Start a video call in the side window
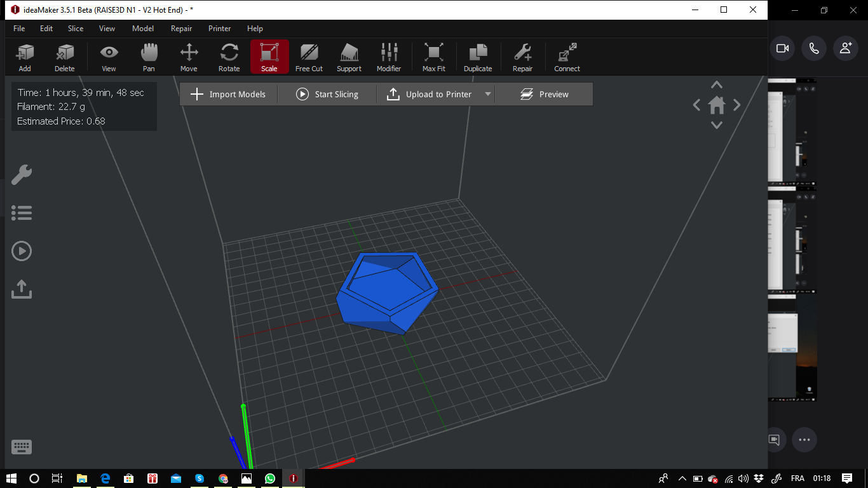 point(782,48)
